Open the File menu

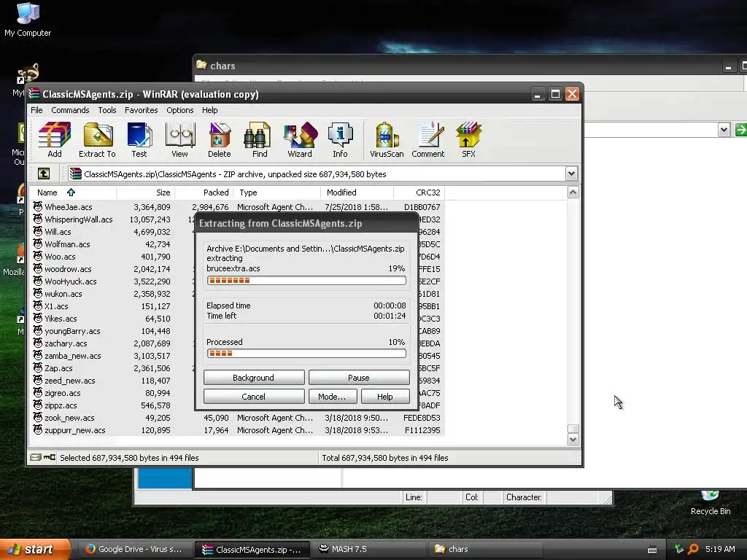pyautogui.click(x=36, y=110)
